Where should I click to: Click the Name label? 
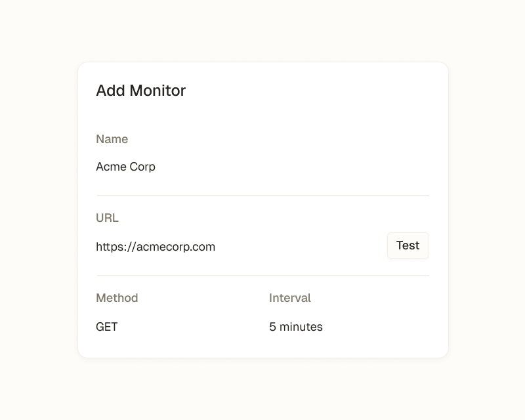(x=112, y=139)
